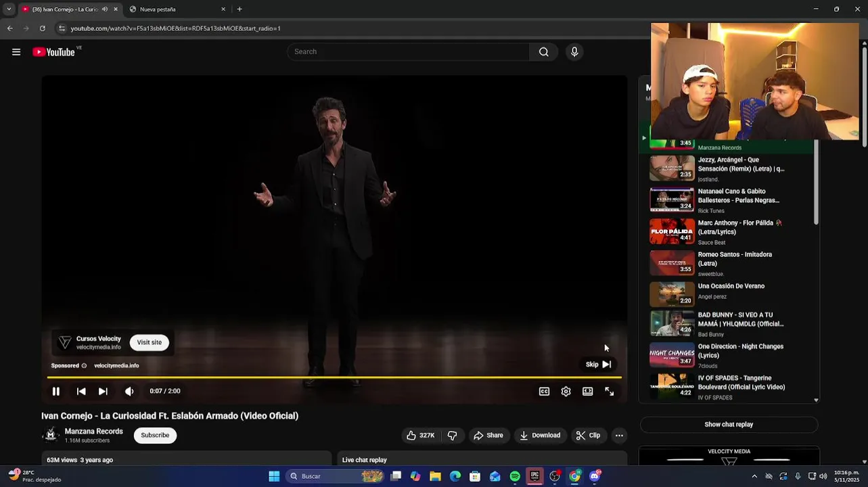Subscribe to Manzana Records
This screenshot has height=487, width=868.
click(x=155, y=435)
